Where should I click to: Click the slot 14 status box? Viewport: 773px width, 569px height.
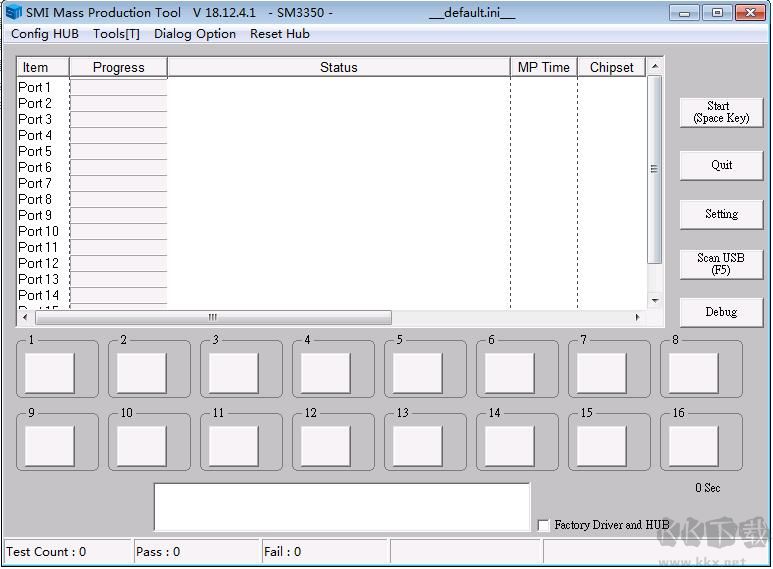[510, 446]
